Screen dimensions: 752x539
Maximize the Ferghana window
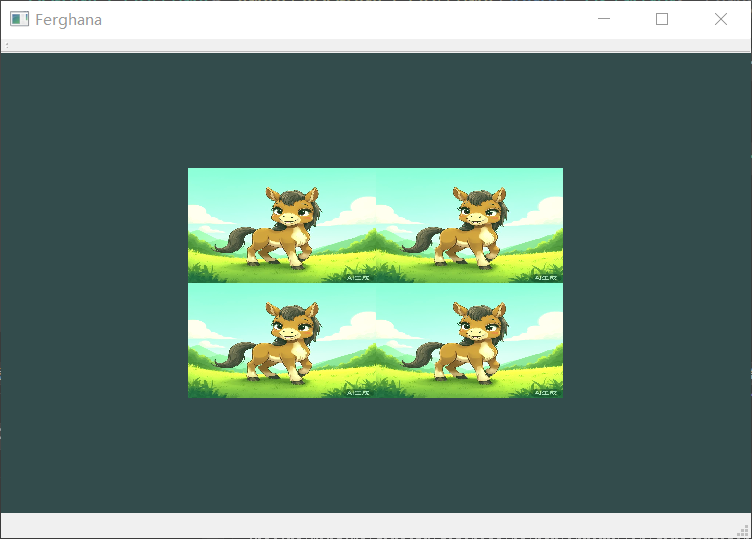pos(662,19)
